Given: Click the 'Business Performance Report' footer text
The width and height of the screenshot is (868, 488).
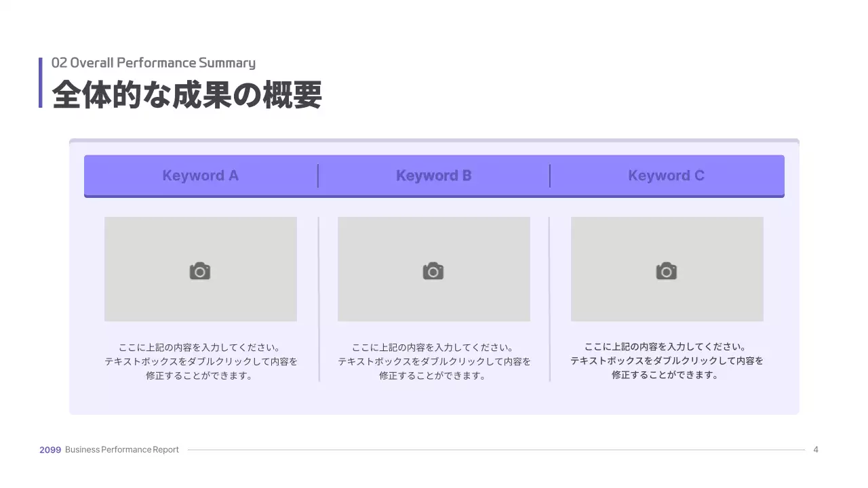Looking at the screenshot, I should [x=122, y=449].
